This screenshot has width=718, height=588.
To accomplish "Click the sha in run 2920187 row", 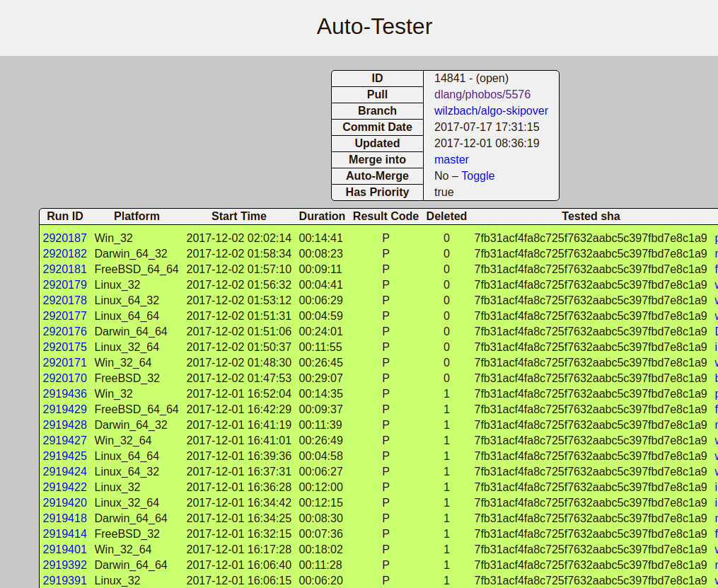I will 591,238.
